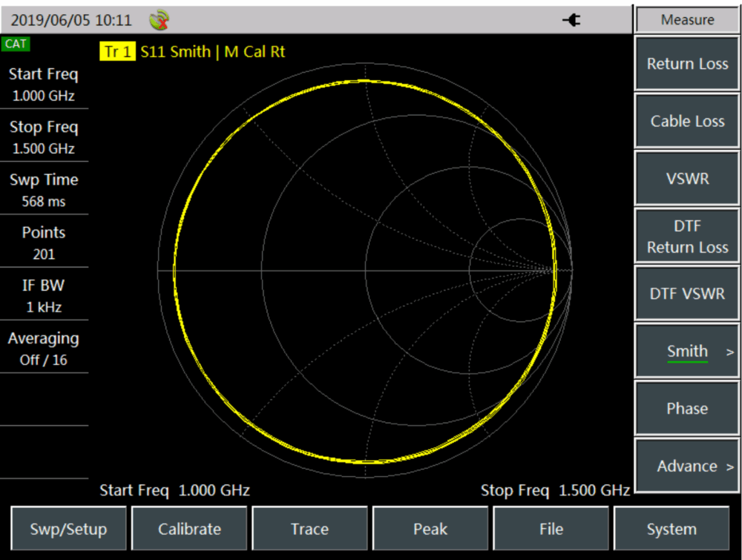Expand the Smith submenu
Image resolution: width=742 pixels, height=560 pixels.
pyautogui.click(x=687, y=352)
